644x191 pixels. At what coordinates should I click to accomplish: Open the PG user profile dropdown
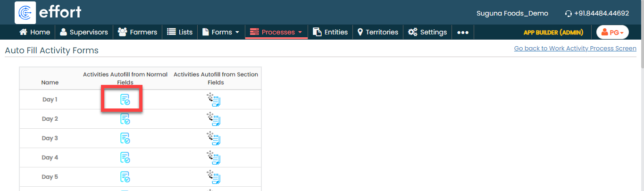click(612, 32)
